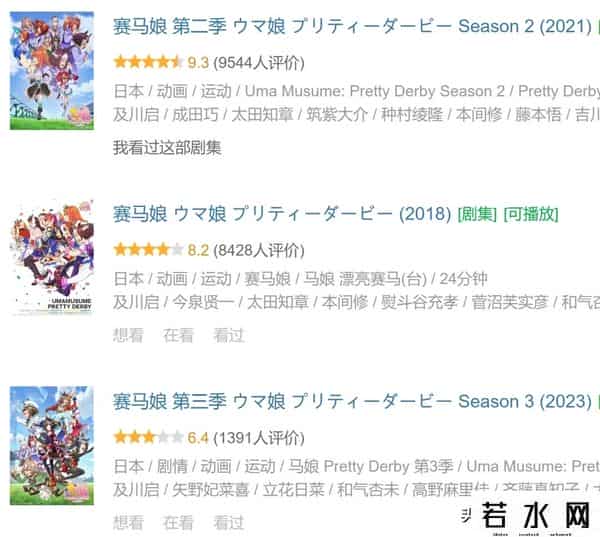This screenshot has height=537, width=600.
Task: Open the 1391人评价 rating count
Action: pyautogui.click(x=259, y=438)
